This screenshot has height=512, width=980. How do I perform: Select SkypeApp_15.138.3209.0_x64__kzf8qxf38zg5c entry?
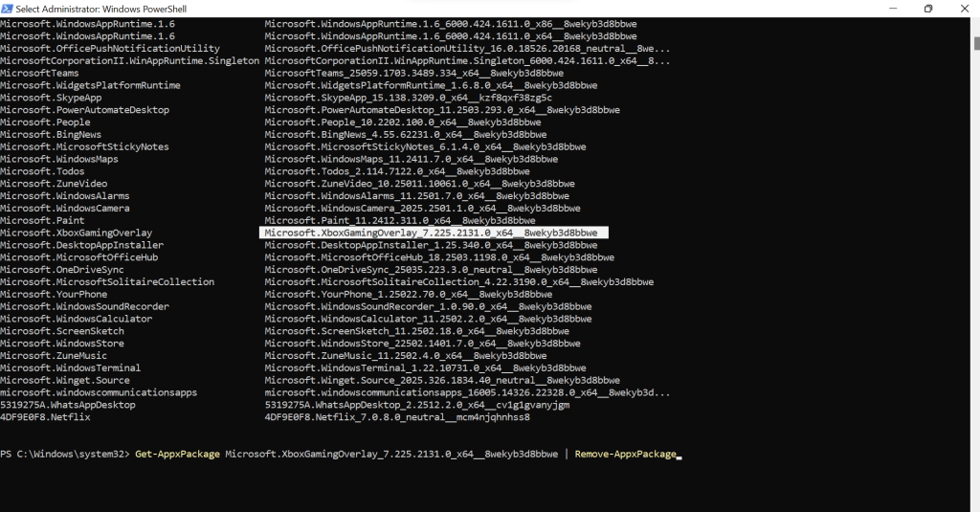[408, 98]
